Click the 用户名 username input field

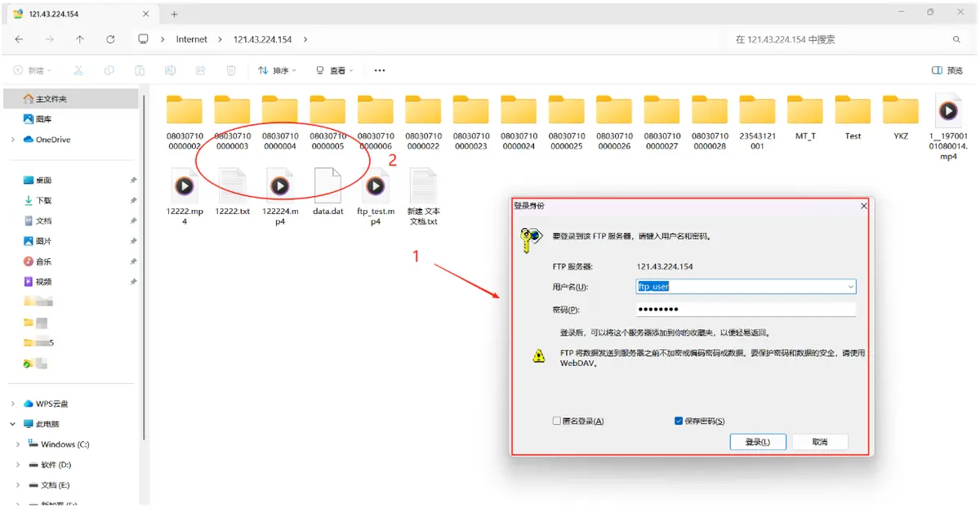point(746,287)
